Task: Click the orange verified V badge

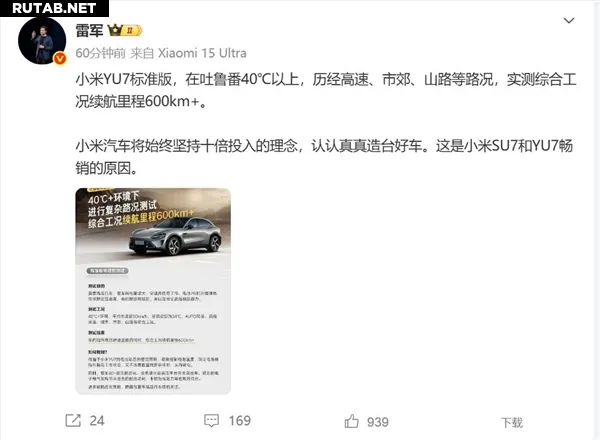Action: click(60, 58)
